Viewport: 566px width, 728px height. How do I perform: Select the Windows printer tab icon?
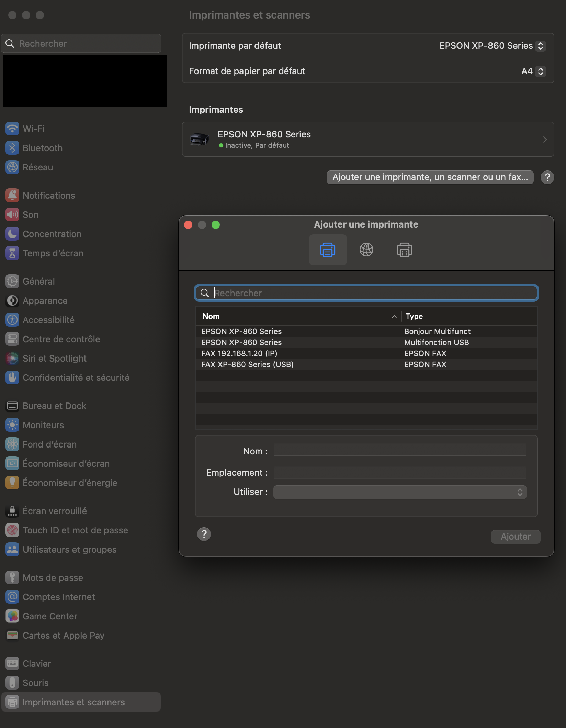click(x=404, y=250)
